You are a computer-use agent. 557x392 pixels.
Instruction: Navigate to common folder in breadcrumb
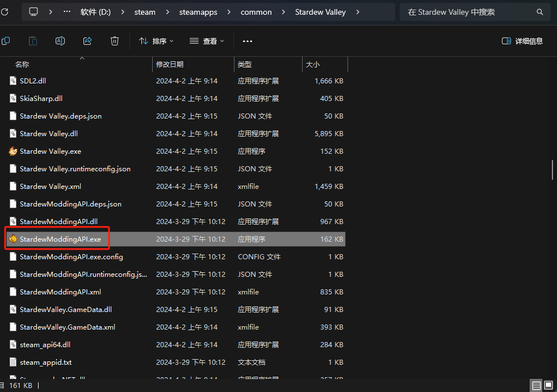point(256,12)
